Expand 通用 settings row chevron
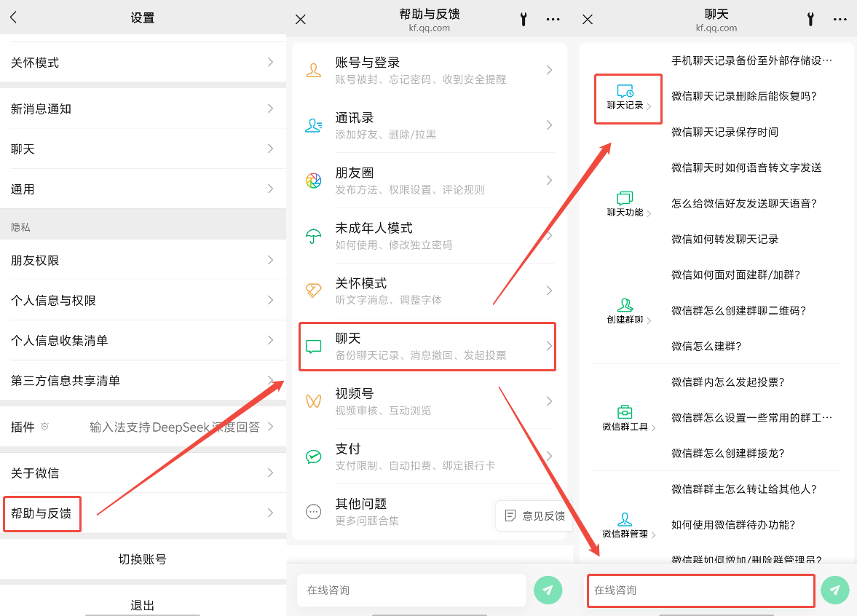 271,189
